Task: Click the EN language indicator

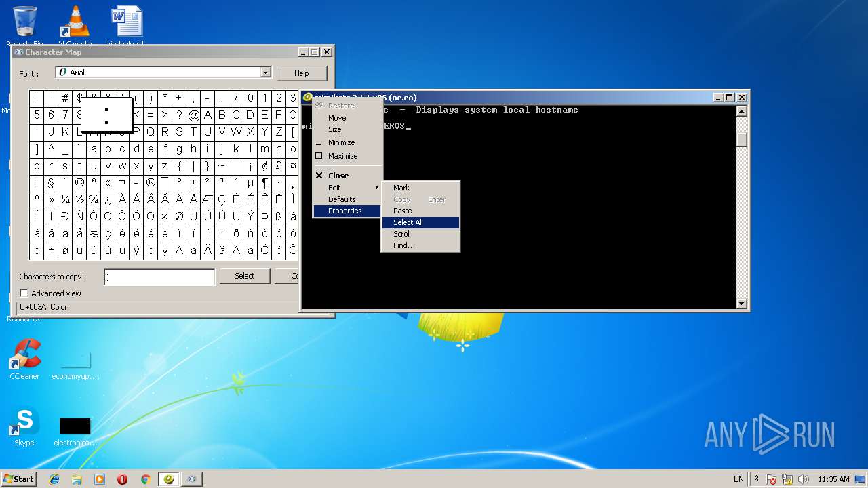Action: pyautogui.click(x=738, y=479)
